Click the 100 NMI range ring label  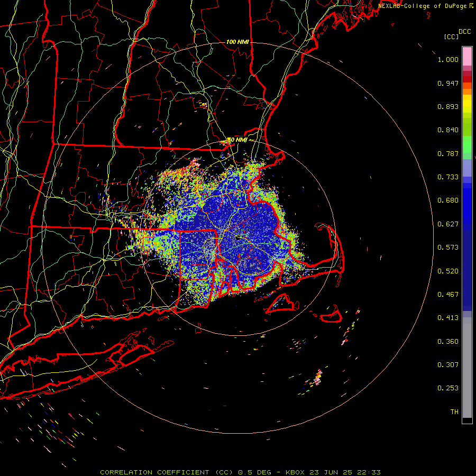pos(237,42)
